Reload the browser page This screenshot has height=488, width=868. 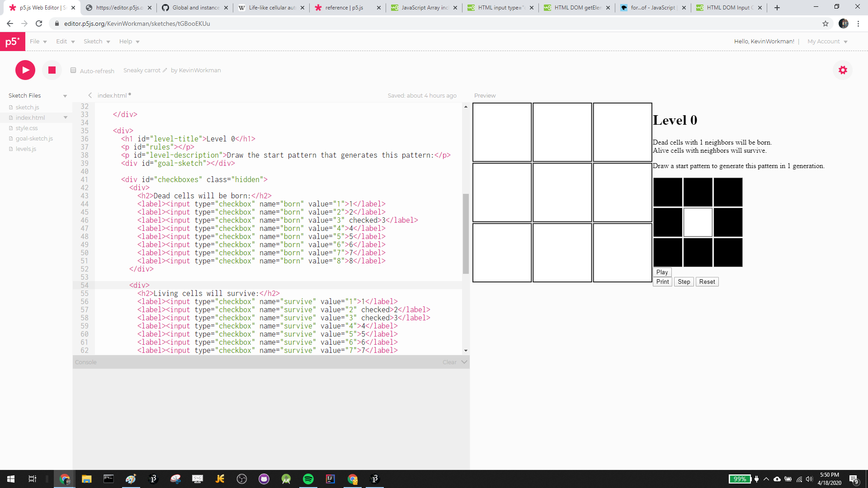pyautogui.click(x=39, y=23)
